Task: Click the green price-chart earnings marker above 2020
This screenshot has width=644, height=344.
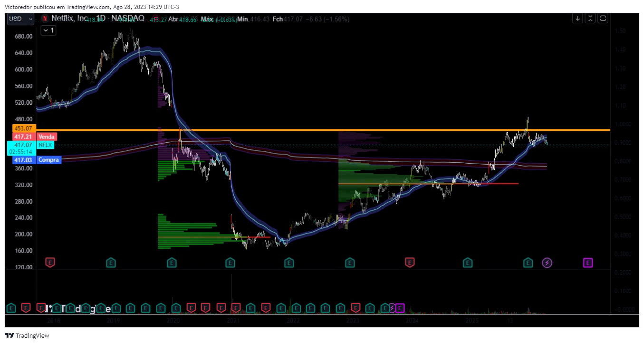Action: pos(172,262)
